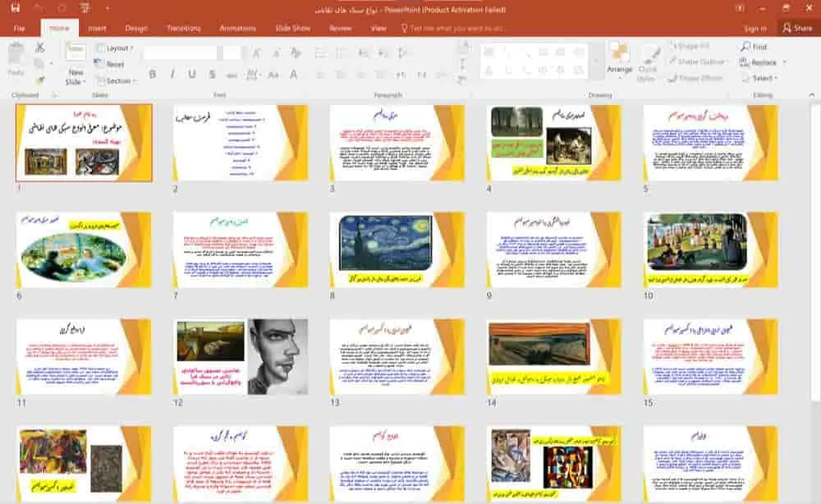
Task: Open the Slide Show tab
Action: [x=292, y=28]
